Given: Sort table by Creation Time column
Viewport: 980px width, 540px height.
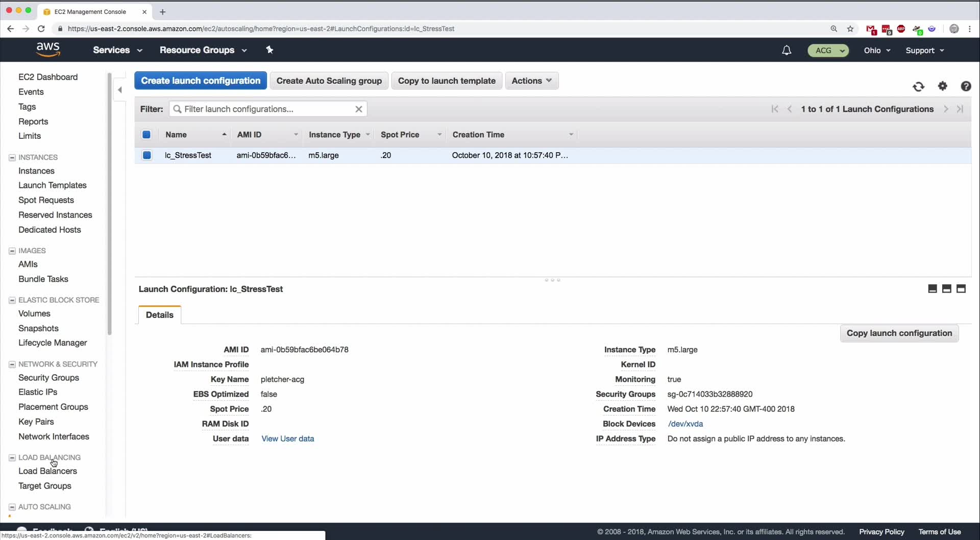Looking at the screenshot, I should pyautogui.click(x=478, y=135).
